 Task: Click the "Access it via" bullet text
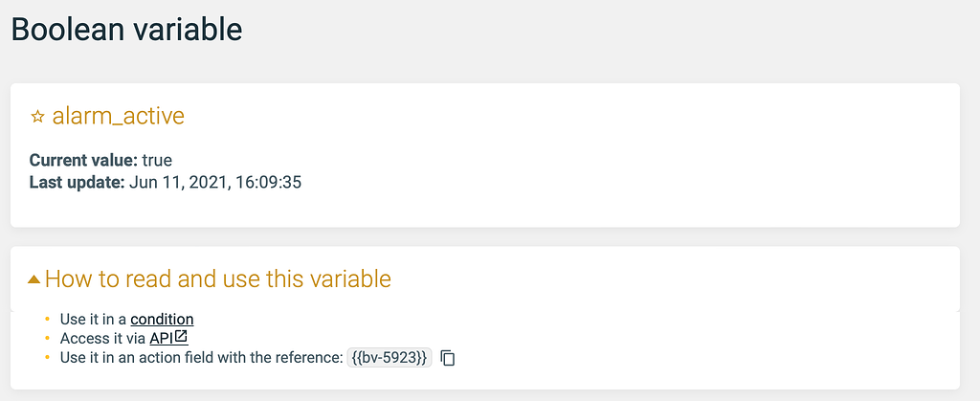point(103,338)
